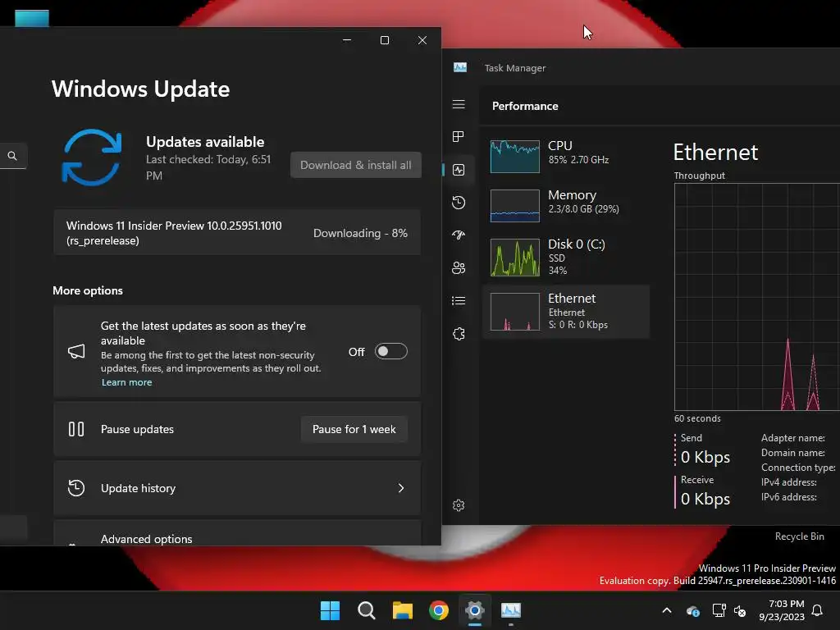Click Pause for 1 week button

coord(354,429)
